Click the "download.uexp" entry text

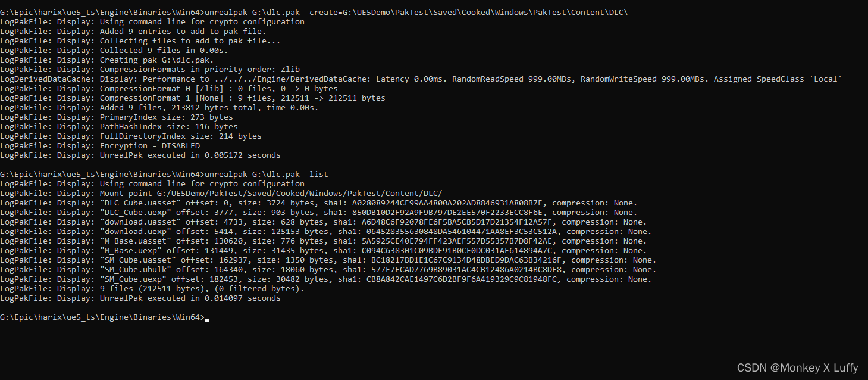coord(133,231)
